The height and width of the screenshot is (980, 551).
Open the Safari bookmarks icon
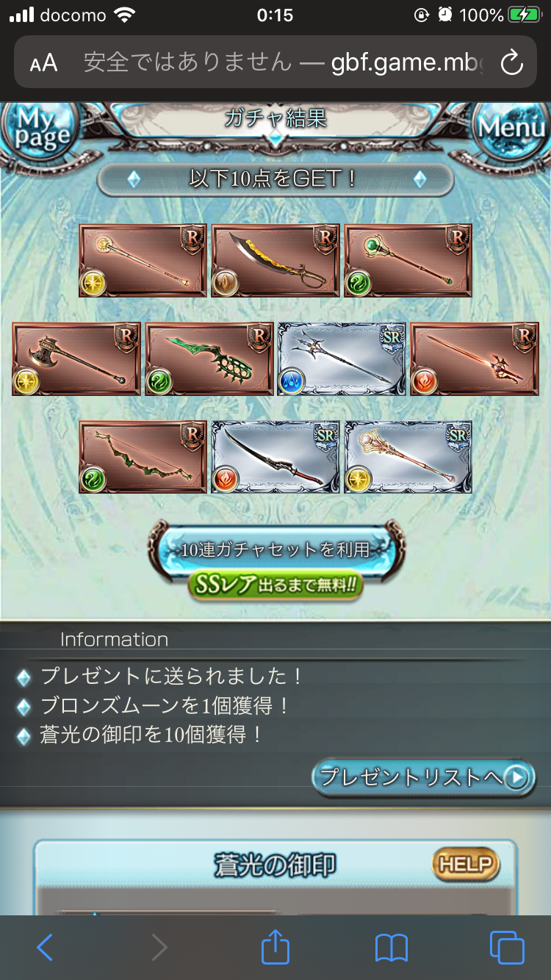click(391, 948)
